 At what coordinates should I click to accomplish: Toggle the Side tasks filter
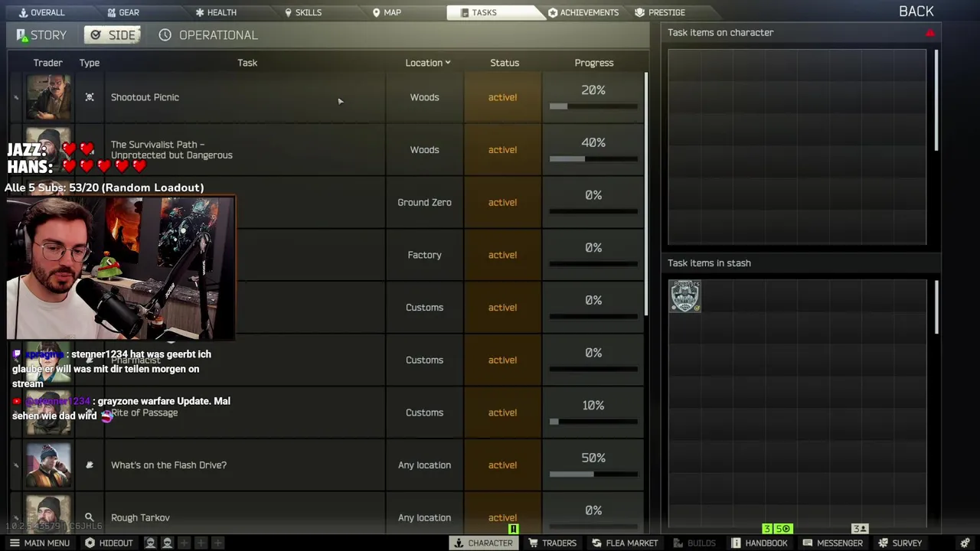click(113, 35)
